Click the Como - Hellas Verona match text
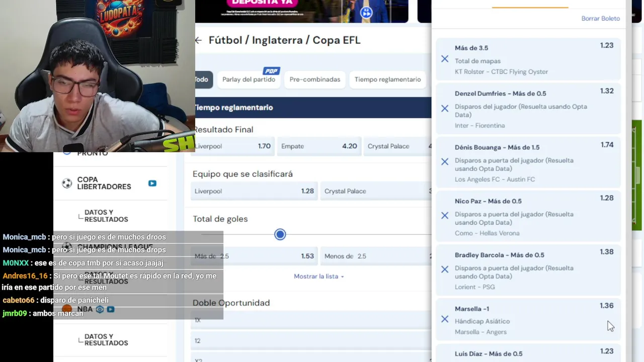Viewport: 644px width, 362px height. point(487,233)
